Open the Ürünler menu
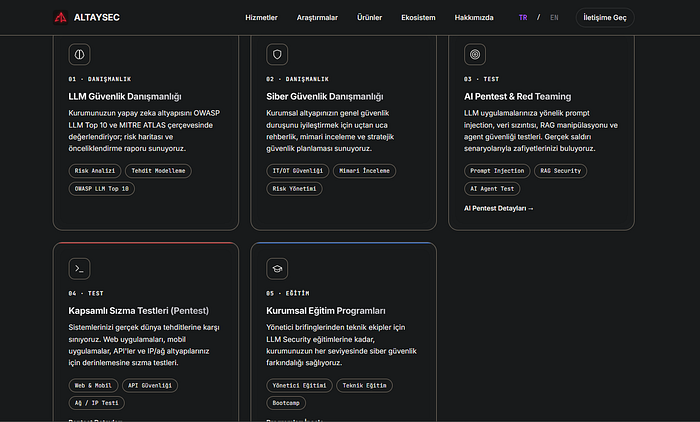The image size is (700, 422). coord(369,17)
